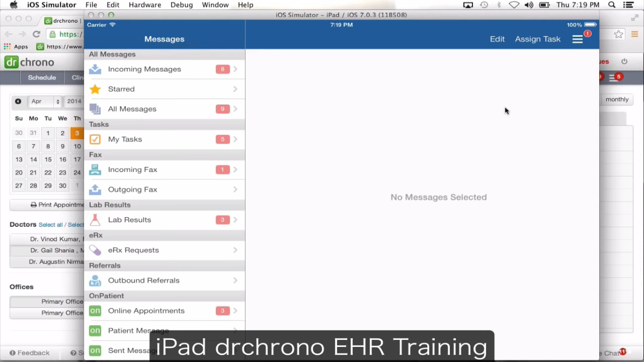
Task: Click the drchrono logo in browser
Action: (29, 62)
